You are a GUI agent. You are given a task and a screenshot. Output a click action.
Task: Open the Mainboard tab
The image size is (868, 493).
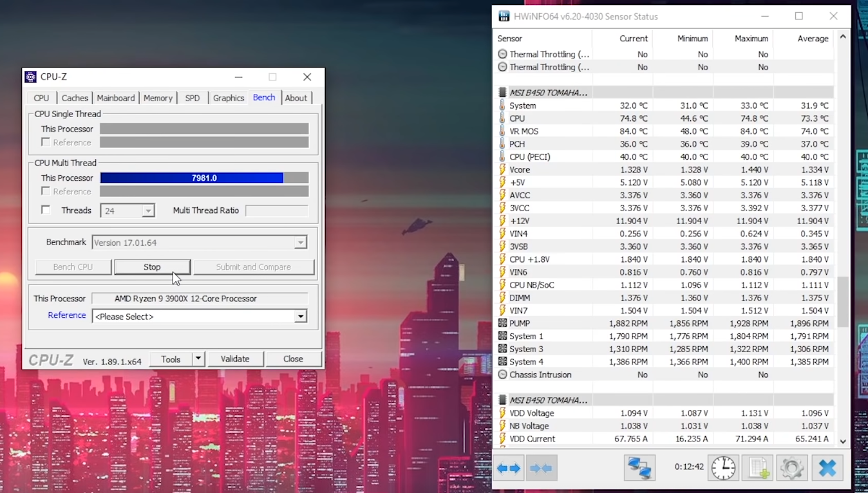click(116, 98)
